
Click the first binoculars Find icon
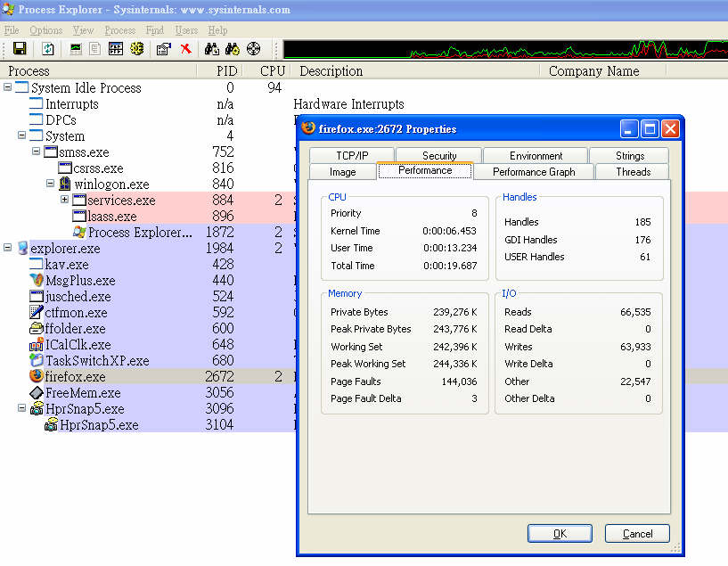point(212,49)
